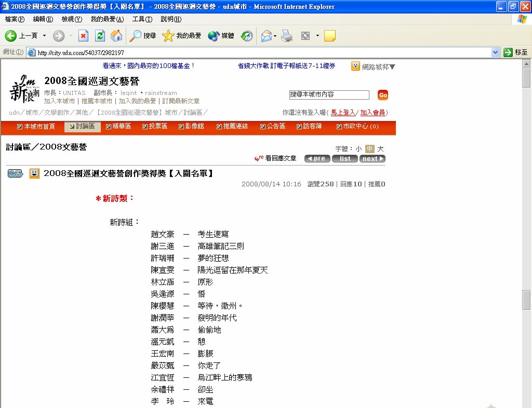Click the 馬上登入 login link
The height and width of the screenshot is (408, 532).
point(343,113)
